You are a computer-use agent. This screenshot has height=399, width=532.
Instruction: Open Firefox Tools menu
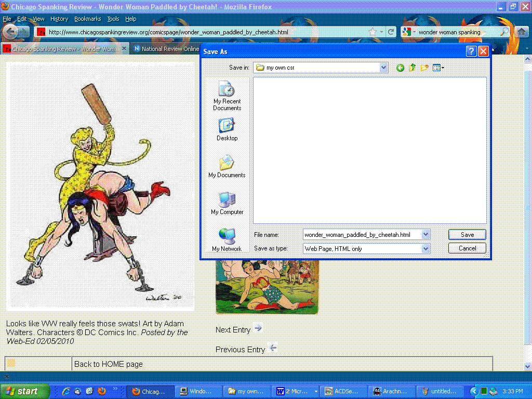point(113,19)
